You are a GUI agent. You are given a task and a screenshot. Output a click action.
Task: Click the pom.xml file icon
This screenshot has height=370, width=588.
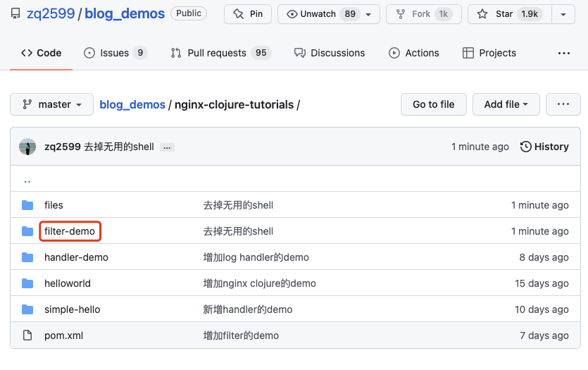[x=27, y=335]
